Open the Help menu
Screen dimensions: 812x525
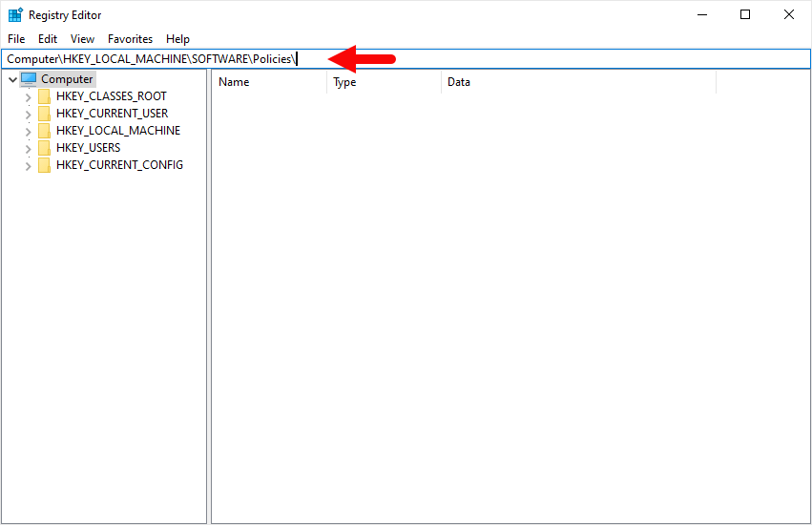[177, 39]
